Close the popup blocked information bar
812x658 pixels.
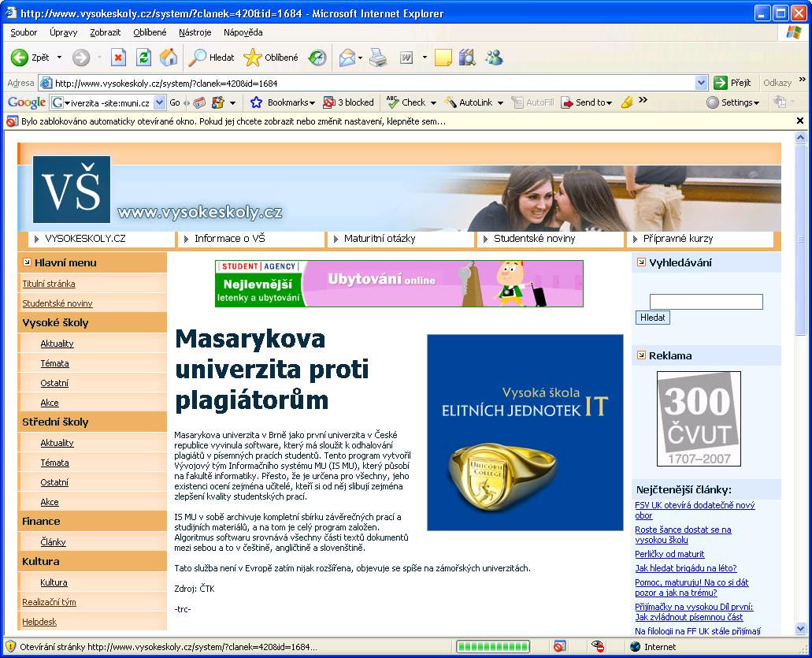(x=800, y=121)
